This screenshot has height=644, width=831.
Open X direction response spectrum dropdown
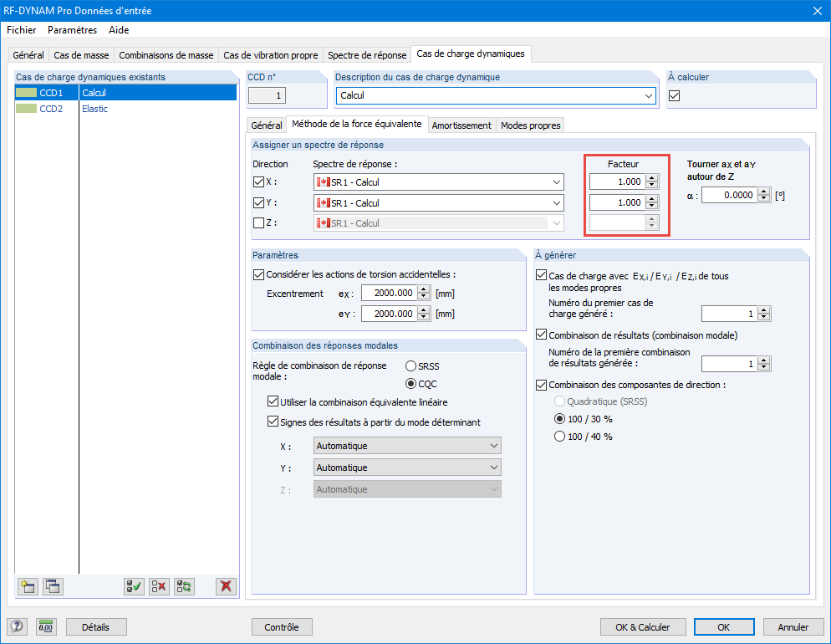pyautogui.click(x=438, y=181)
